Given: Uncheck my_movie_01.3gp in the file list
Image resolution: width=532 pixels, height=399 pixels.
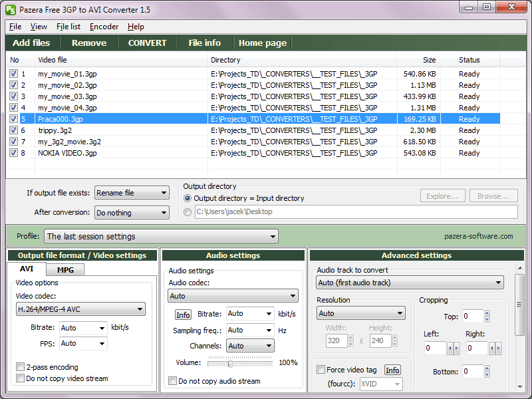Looking at the screenshot, I should [13, 73].
